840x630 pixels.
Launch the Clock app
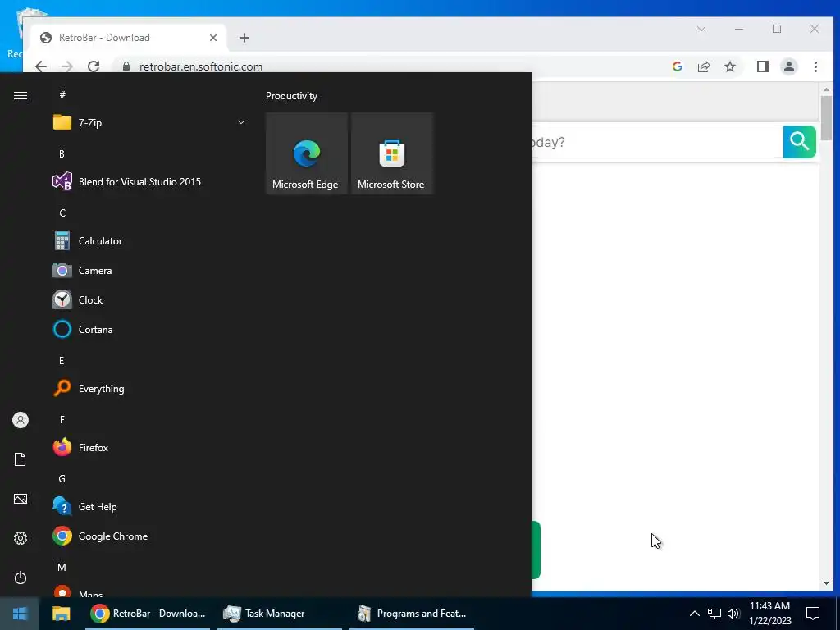click(149, 300)
